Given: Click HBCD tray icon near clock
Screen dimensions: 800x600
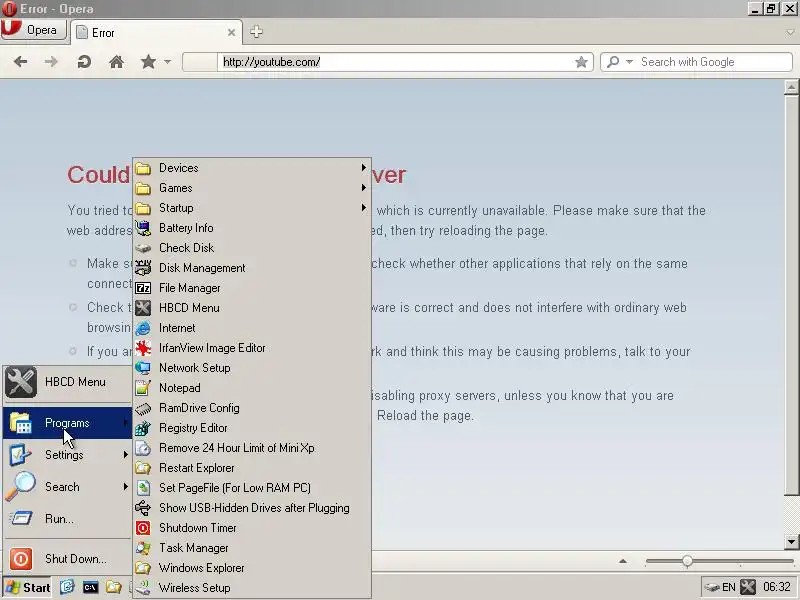Looking at the screenshot, I should pos(748,587).
